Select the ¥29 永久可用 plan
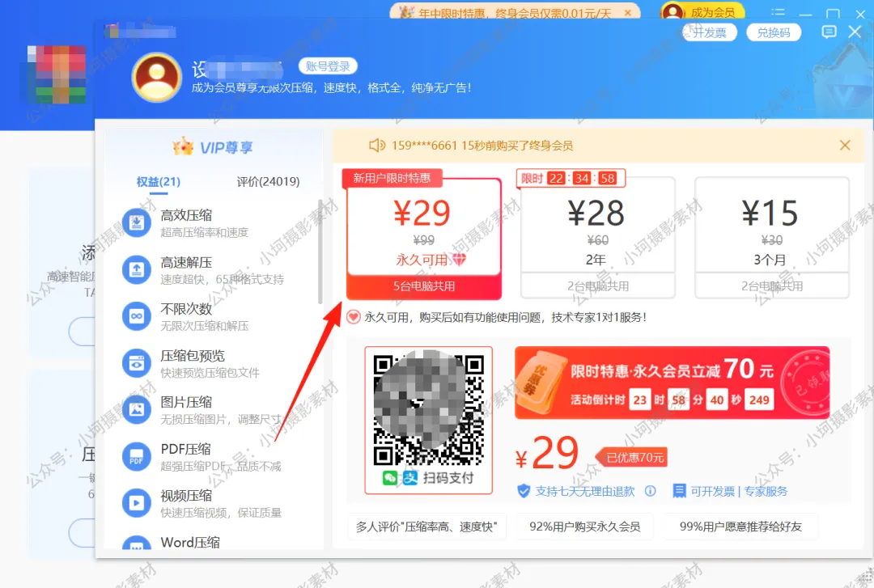Image resolution: width=874 pixels, height=588 pixels. click(x=423, y=239)
